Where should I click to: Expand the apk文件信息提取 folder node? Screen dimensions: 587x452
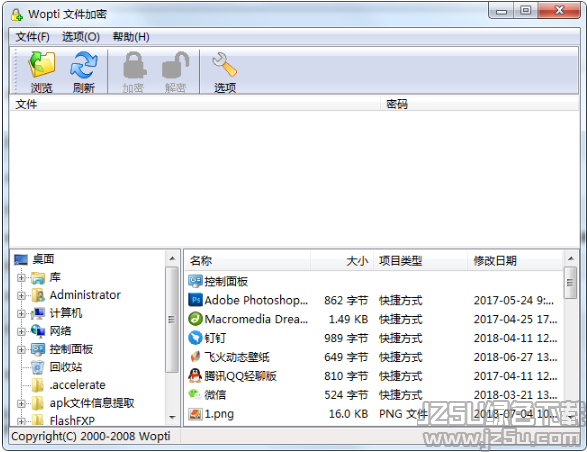[x=21, y=404]
